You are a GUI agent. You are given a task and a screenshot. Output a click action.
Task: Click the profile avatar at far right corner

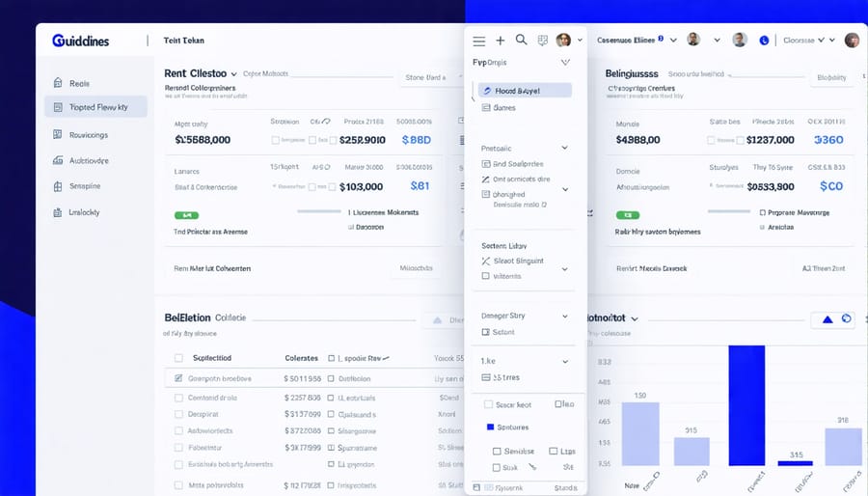tap(852, 40)
